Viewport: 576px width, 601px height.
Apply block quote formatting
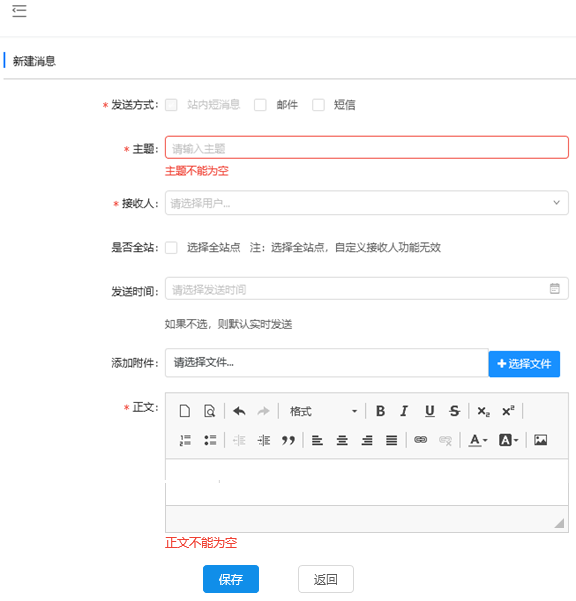pyautogui.click(x=288, y=440)
